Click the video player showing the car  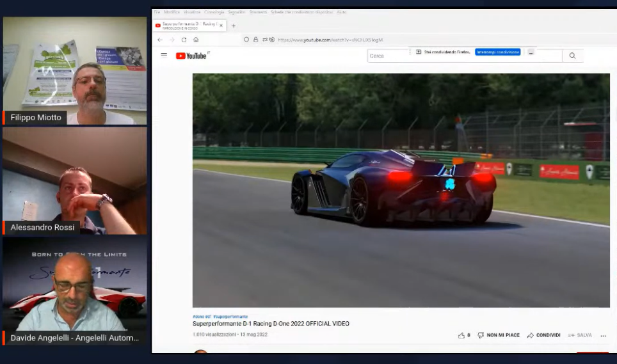pos(401,190)
